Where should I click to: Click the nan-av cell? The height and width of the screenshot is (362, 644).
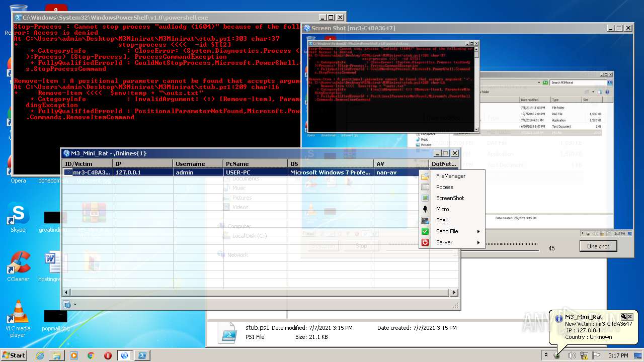click(x=396, y=172)
